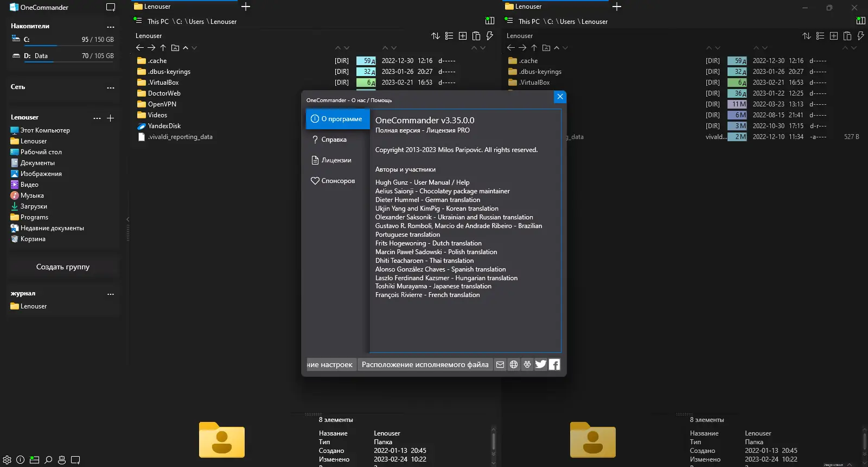
Task: Toggle the right pane folder tree icon
Action: click(x=509, y=21)
